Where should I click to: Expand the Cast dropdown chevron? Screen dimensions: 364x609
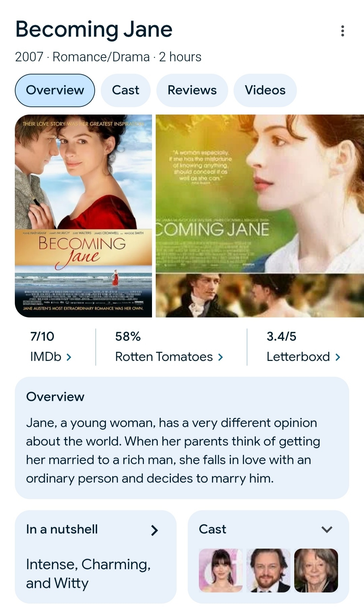pos(327,529)
